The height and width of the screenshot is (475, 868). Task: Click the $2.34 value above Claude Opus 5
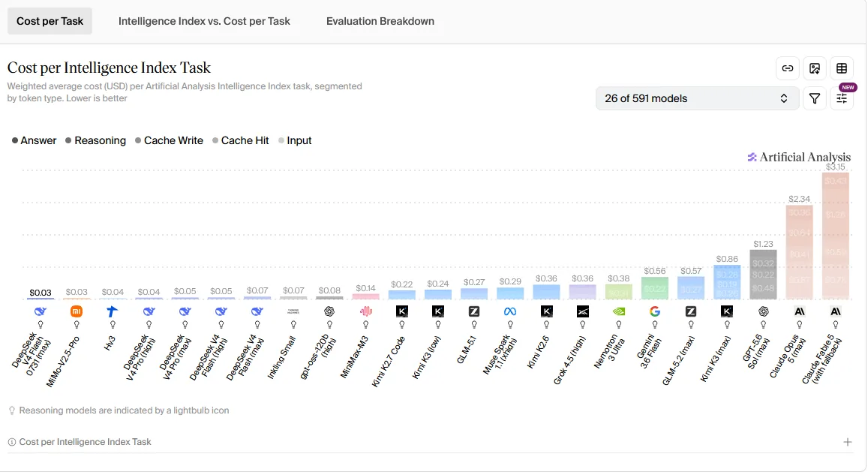[x=800, y=199]
